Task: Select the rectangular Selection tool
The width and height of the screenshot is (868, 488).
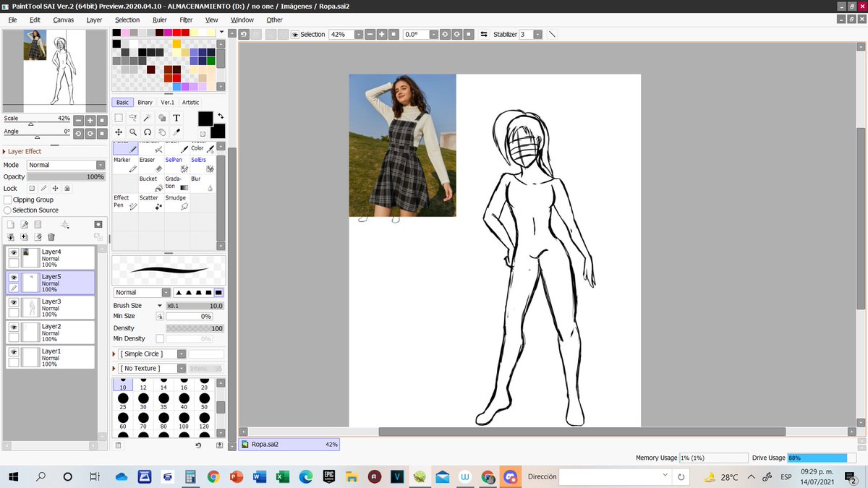Action: point(119,118)
